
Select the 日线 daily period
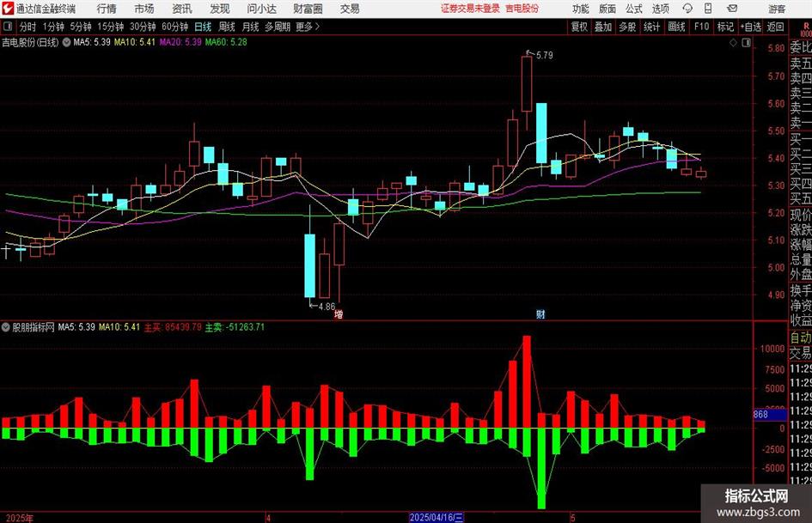point(203,27)
